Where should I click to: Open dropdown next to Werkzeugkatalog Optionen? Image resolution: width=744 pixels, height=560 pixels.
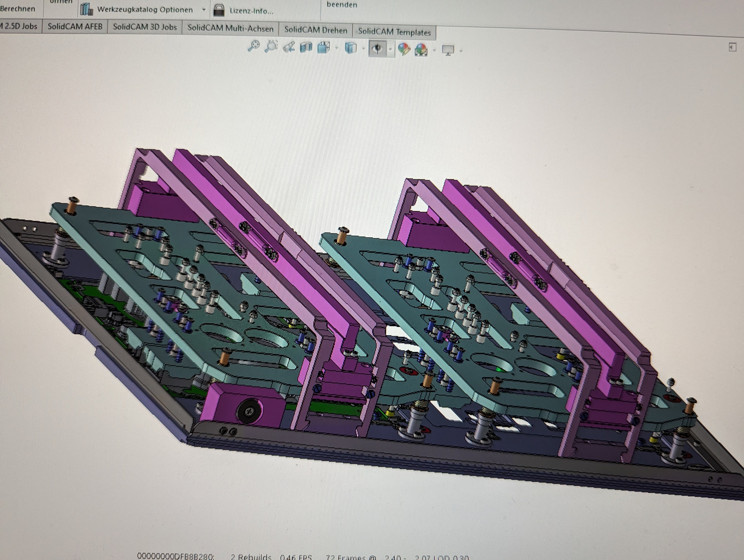pos(203,10)
